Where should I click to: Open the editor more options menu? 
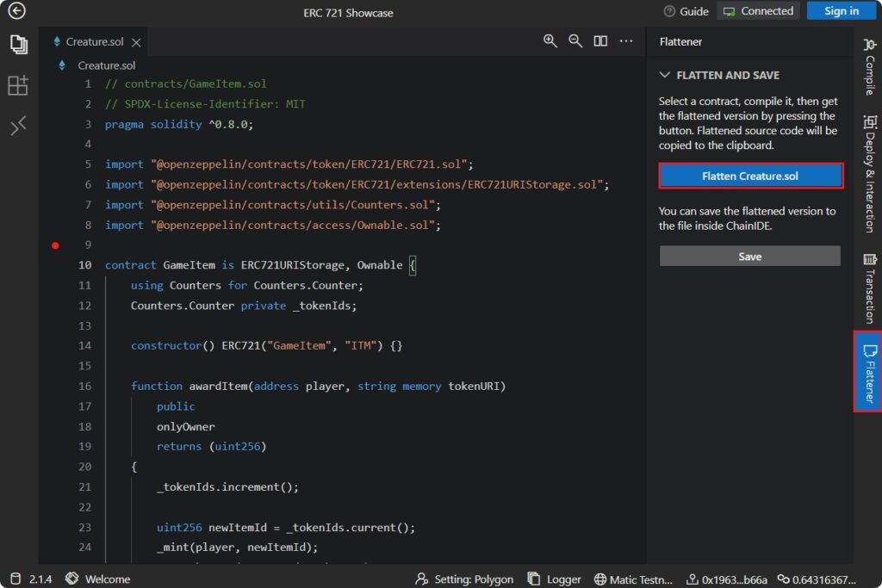coord(626,41)
